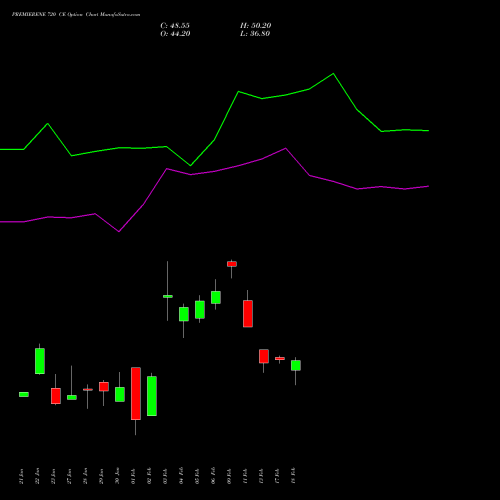Select the '03 Feb' date label
Image resolution: width=500 pixels, height=500 pixels.
tap(166, 476)
